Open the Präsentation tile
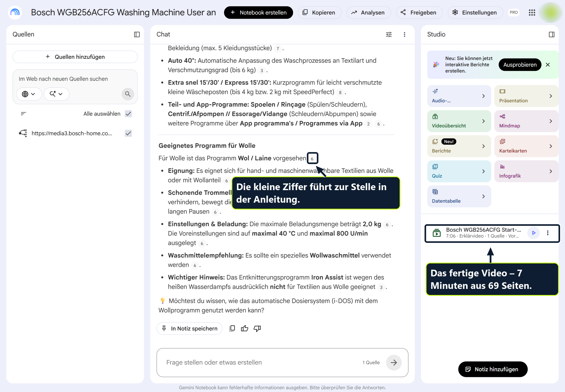Image resolution: width=565 pixels, height=392 pixels. tap(526, 96)
